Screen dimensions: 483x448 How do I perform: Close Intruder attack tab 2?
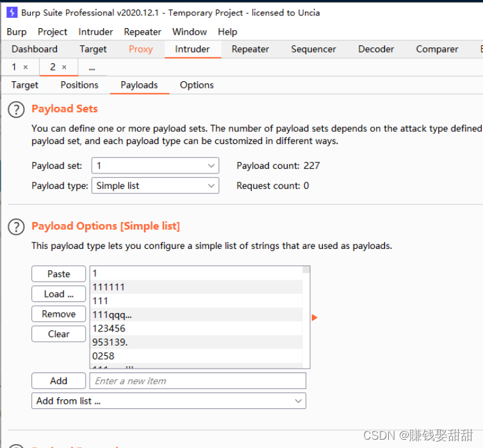64,67
